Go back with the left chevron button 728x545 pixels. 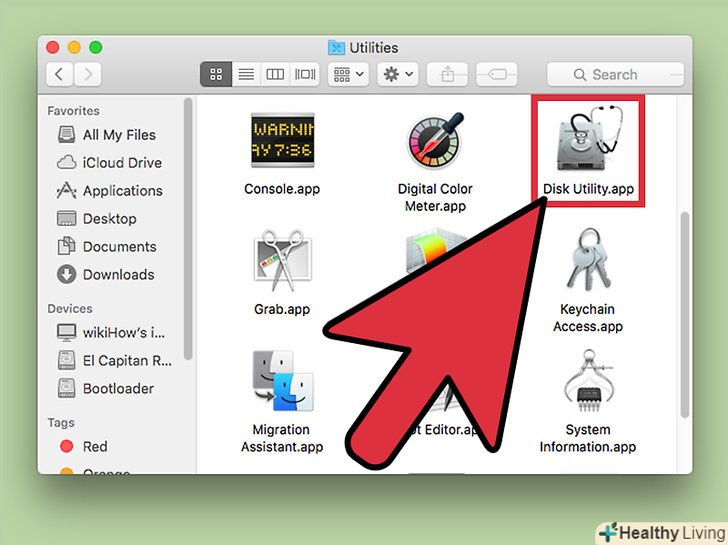(x=59, y=74)
